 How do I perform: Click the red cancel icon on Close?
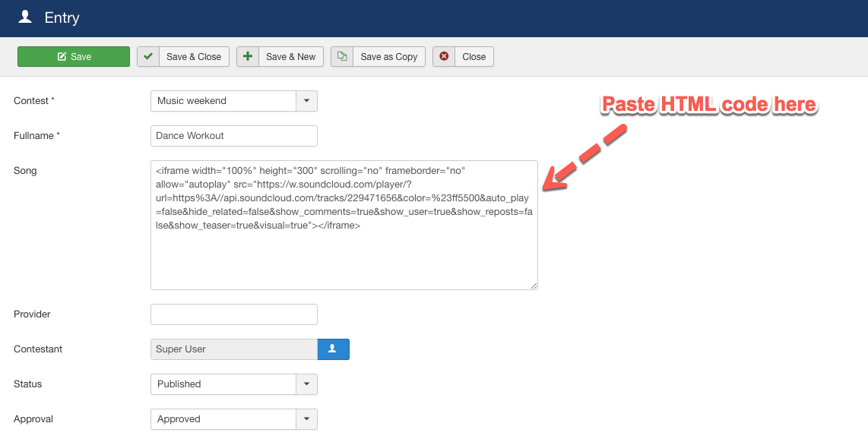coord(444,56)
